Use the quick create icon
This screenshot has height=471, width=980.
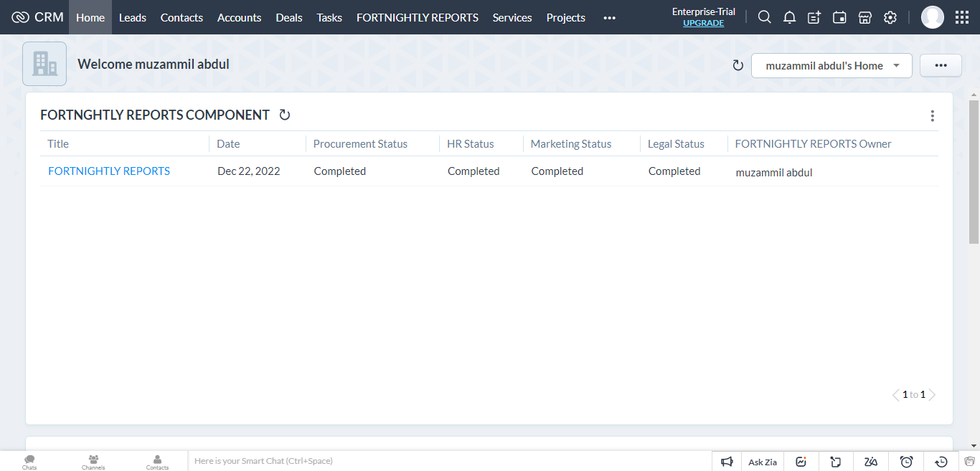click(814, 16)
